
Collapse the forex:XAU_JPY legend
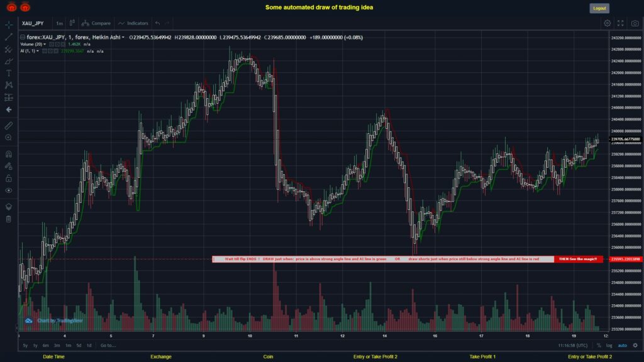point(23,37)
